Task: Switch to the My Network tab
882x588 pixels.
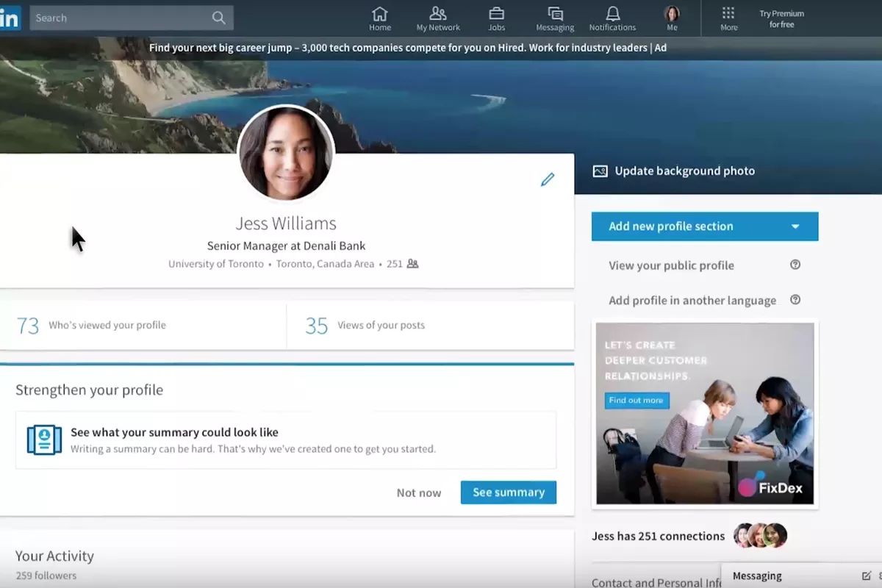Action: pos(438,13)
